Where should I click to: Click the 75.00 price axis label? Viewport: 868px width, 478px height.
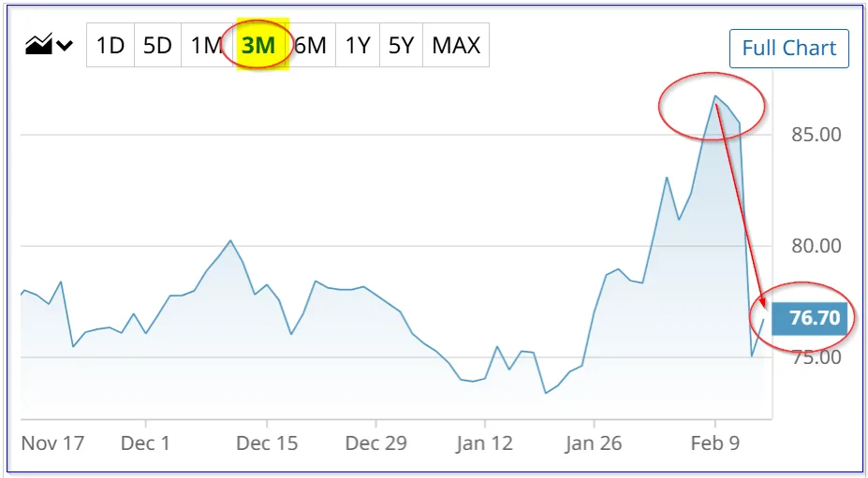pyautogui.click(x=815, y=357)
